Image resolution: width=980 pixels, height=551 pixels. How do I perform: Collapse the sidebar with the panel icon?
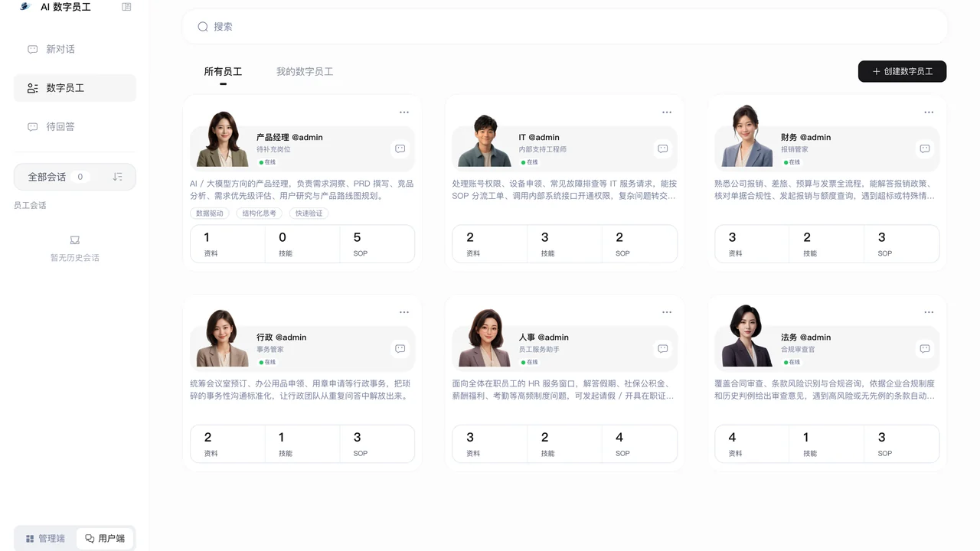pos(126,7)
